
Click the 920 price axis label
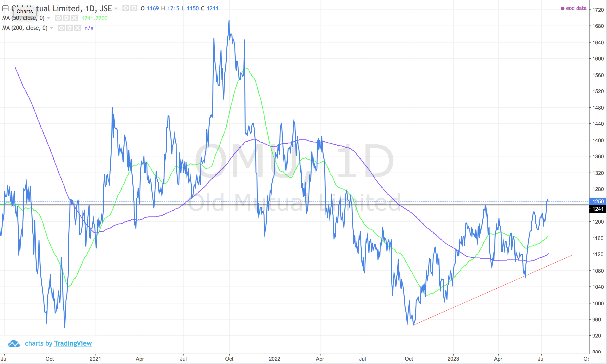pos(596,336)
